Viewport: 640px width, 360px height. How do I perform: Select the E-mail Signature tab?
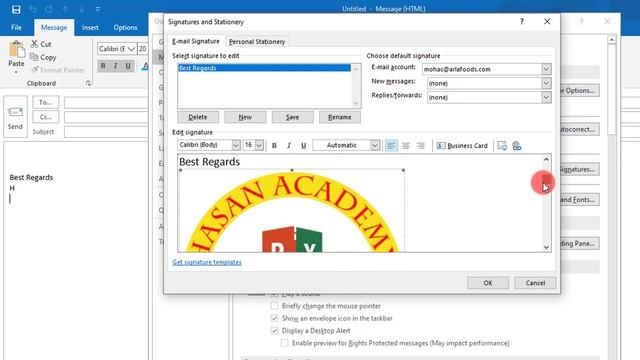point(196,41)
